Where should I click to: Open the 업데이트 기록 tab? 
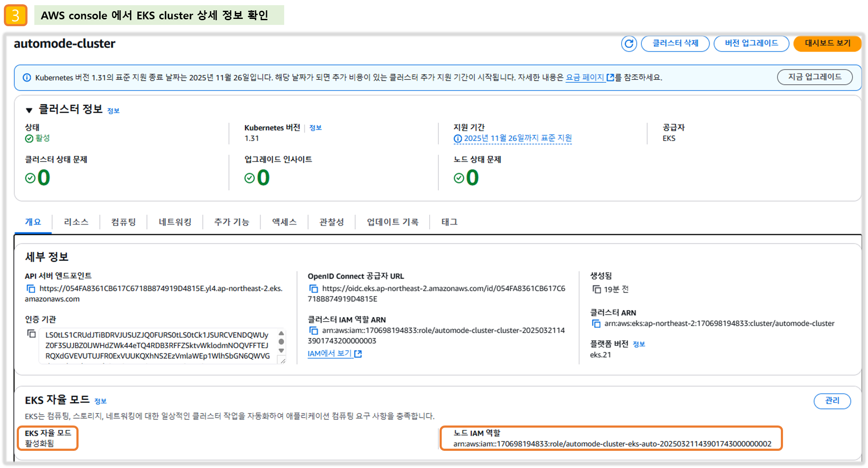point(392,222)
